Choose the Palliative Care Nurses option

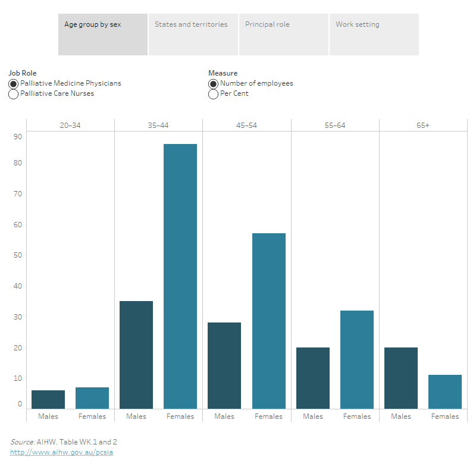pos(14,94)
